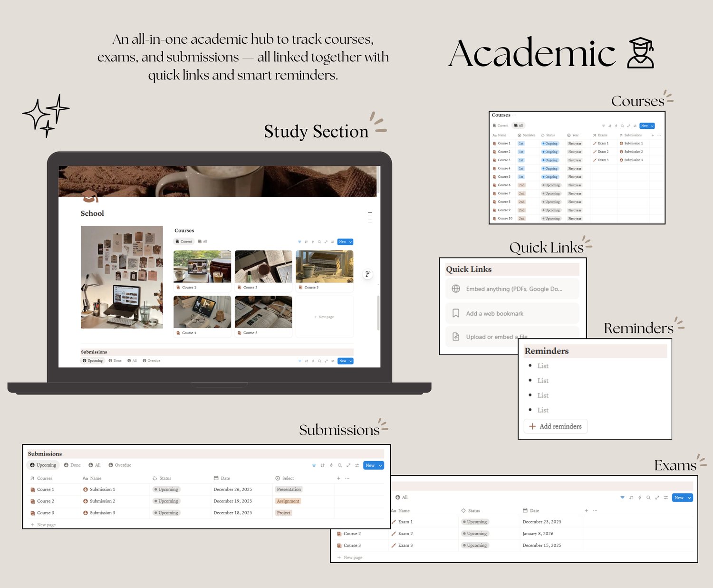Open Submission 2 in standalone Submissions table

click(102, 501)
